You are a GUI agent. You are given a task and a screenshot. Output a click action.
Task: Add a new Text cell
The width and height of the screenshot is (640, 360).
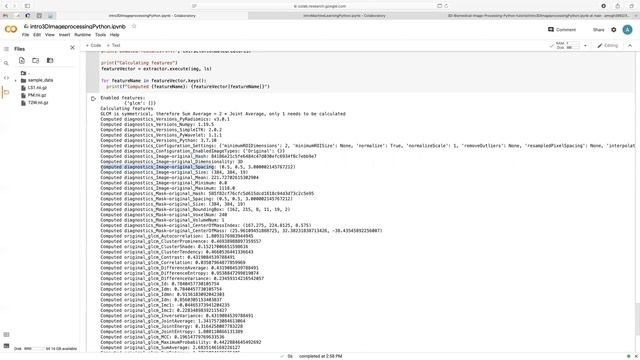pos(113,45)
